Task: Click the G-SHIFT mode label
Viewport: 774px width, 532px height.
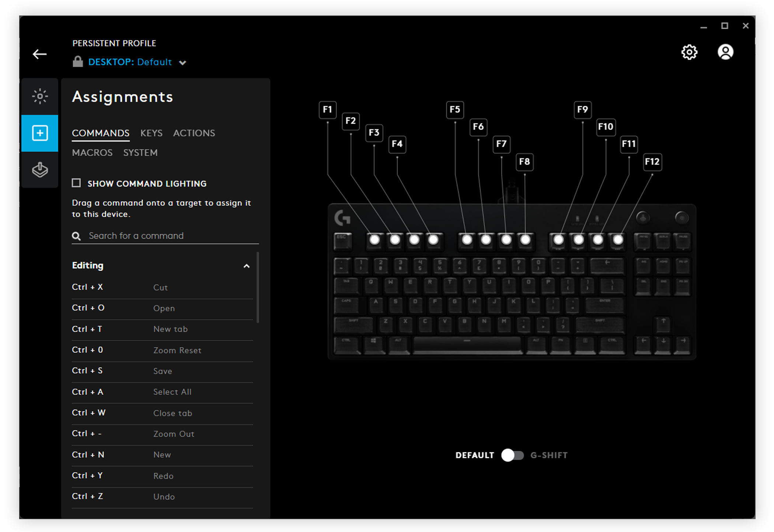Action: pos(549,455)
